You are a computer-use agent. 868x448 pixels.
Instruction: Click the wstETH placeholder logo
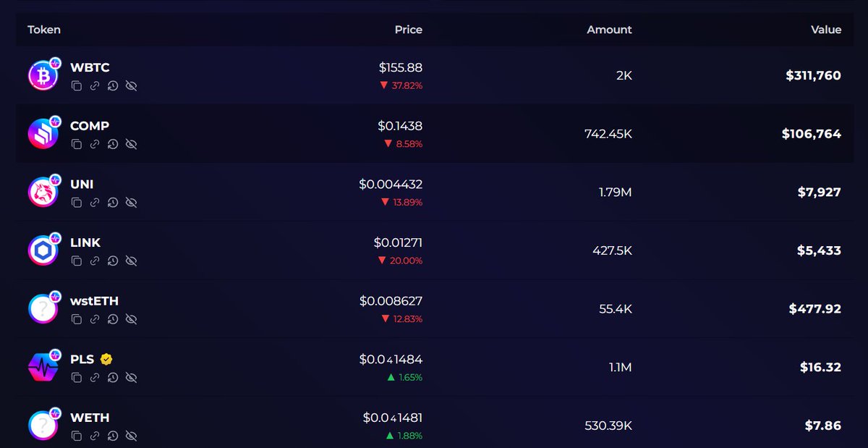click(43, 309)
